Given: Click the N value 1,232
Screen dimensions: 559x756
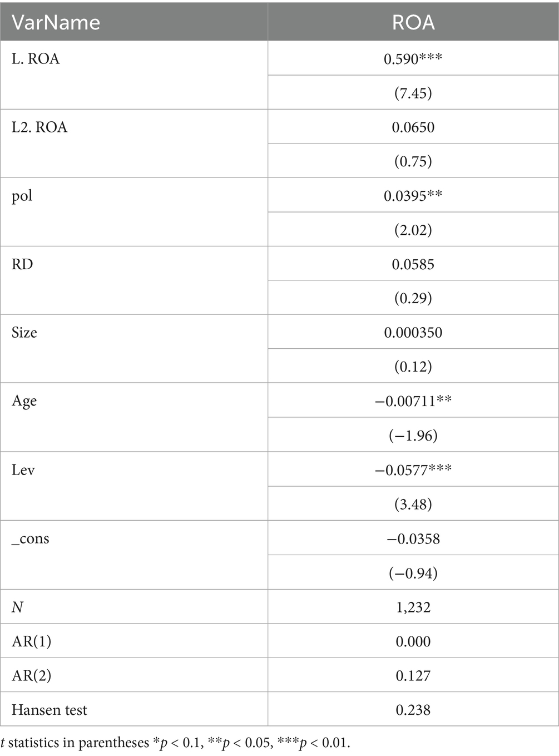Looking at the screenshot, I should click(x=413, y=607).
